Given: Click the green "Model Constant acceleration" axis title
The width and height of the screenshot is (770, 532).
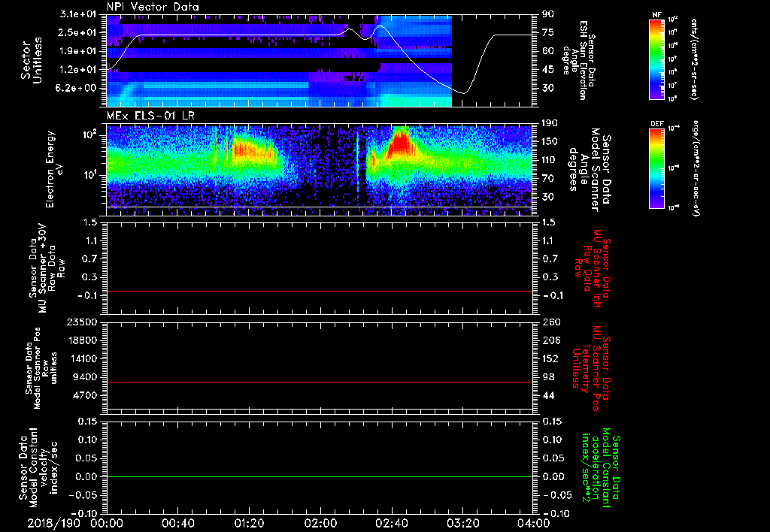Looking at the screenshot, I should click(601, 467).
